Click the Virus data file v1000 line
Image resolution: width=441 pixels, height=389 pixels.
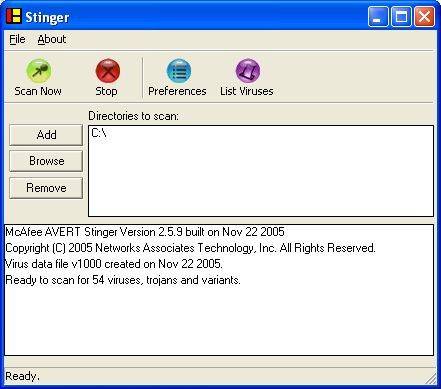(x=114, y=264)
